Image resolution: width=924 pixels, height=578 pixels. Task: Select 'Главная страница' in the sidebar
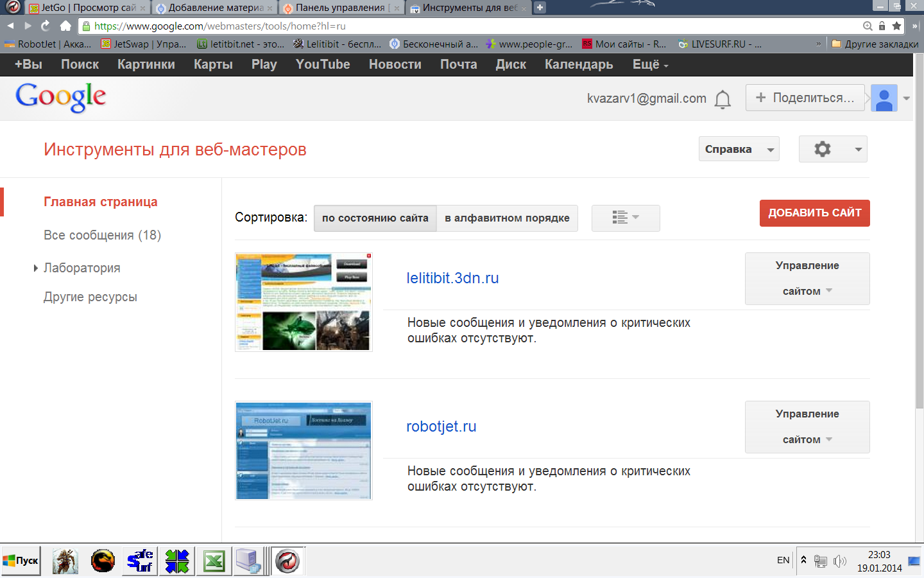pyautogui.click(x=101, y=202)
